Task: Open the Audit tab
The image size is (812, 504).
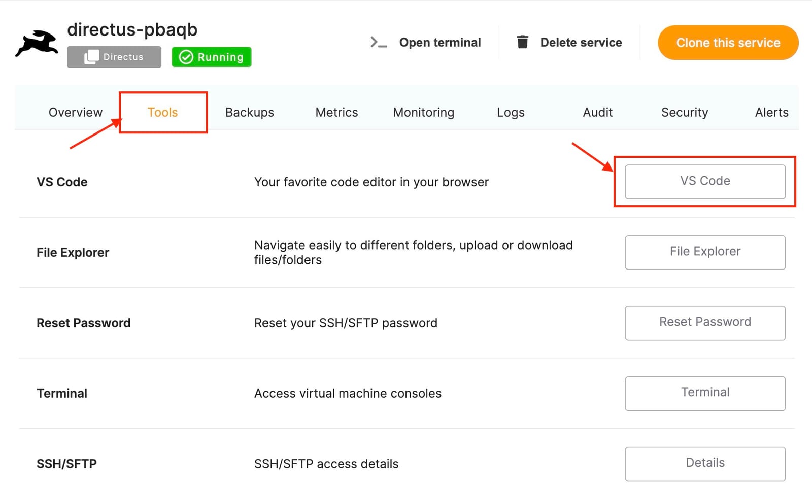Action: click(x=597, y=112)
